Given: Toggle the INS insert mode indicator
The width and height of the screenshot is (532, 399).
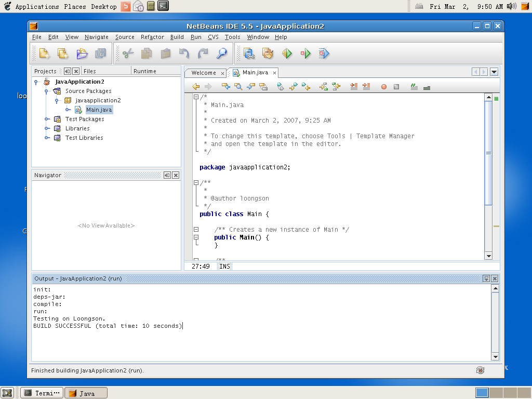Looking at the screenshot, I should pos(224,266).
